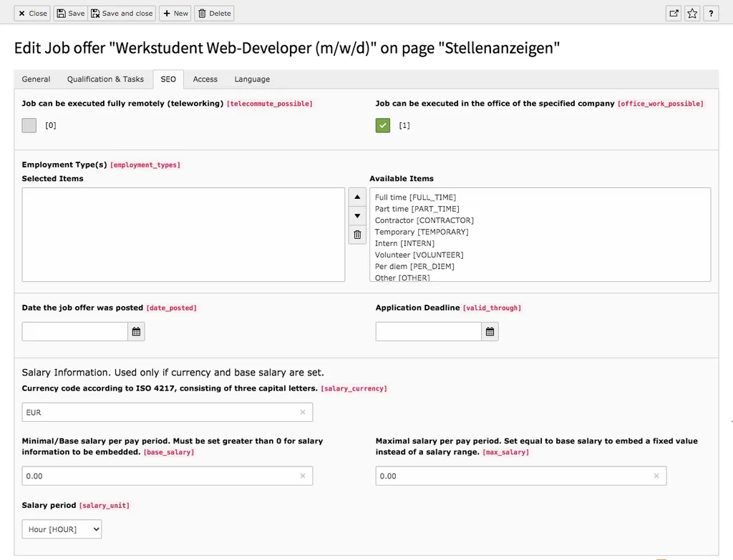Viewport: 733px width, 560px height.
Task: Switch to the General tab
Action: tap(36, 79)
